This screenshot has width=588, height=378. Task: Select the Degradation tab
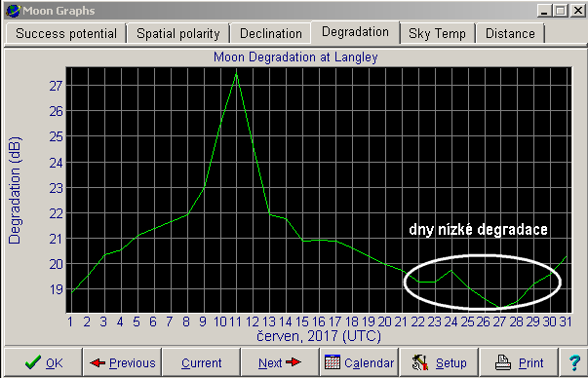coord(356,32)
